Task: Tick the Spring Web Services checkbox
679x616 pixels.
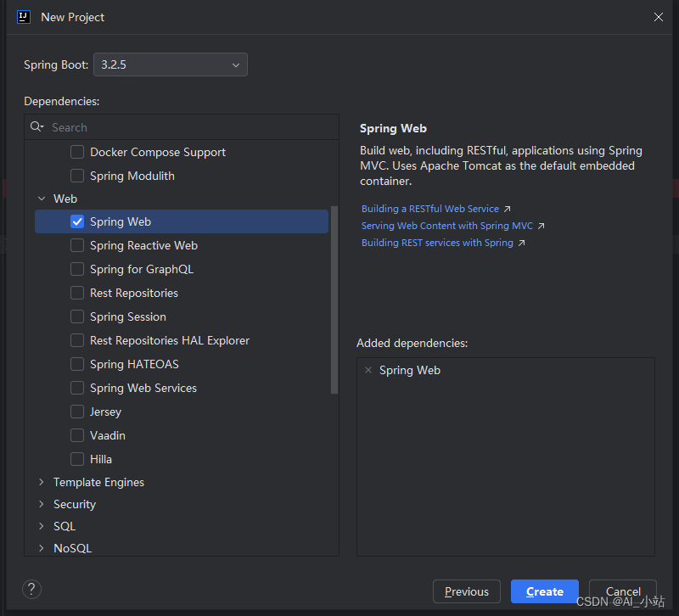Action: 77,389
